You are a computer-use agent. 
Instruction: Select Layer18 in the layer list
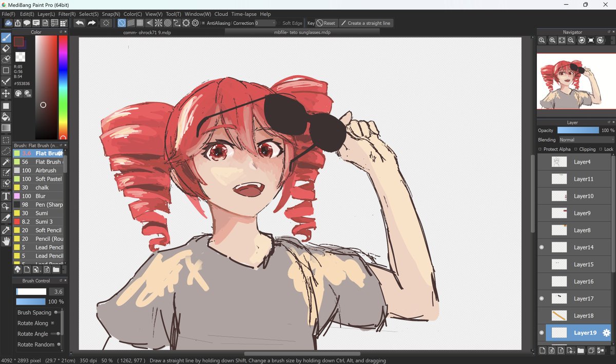point(575,315)
